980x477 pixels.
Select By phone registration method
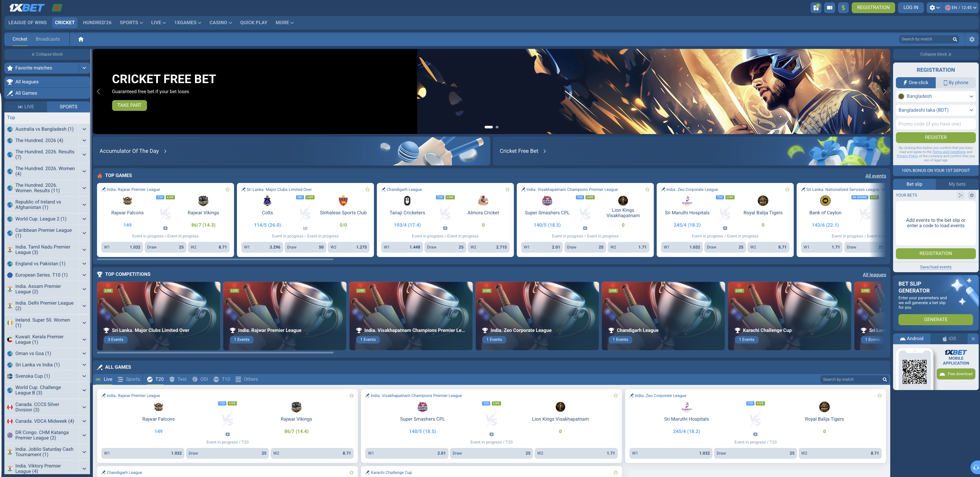point(956,83)
